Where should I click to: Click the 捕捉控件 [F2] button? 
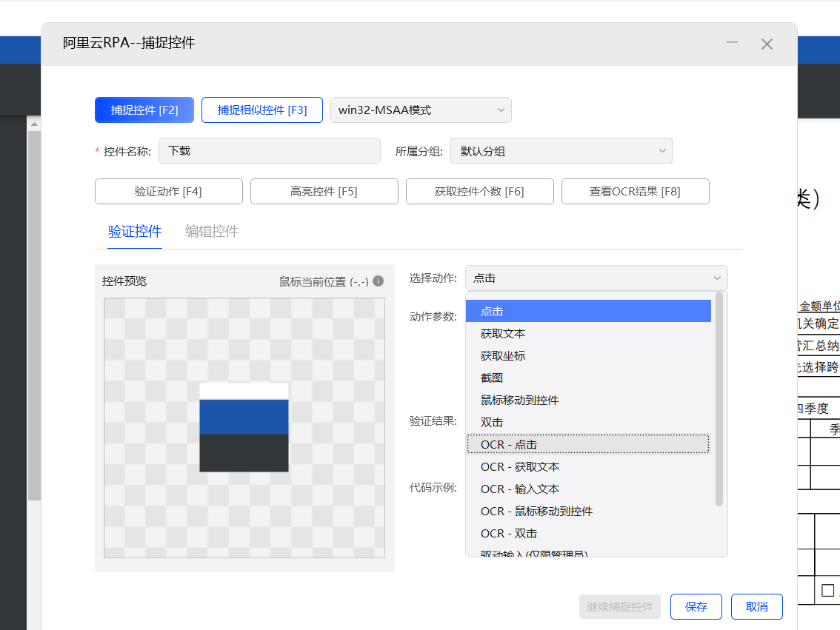pos(144,110)
